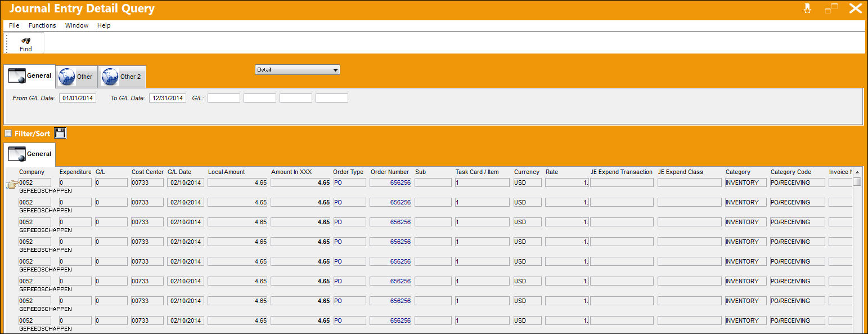Viewport: 868px width, 334px height.
Task: Click the G/L Date column header
Action: 179,172
